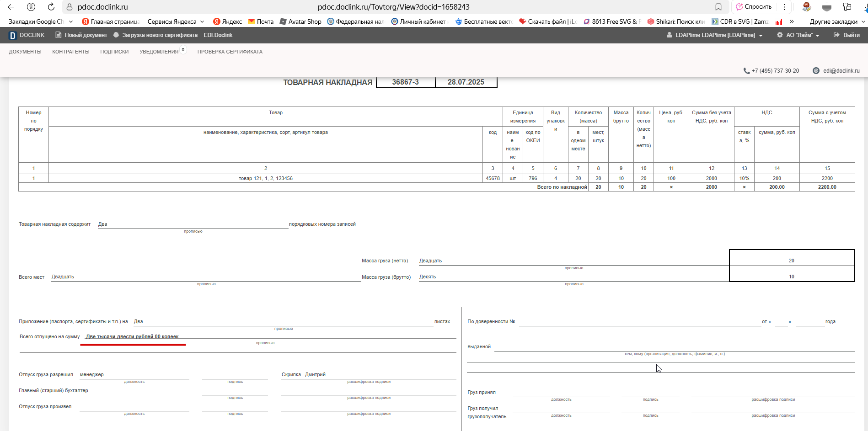Open the Скачать файл bookmark
The height and width of the screenshot is (431, 868).
[x=548, y=21]
